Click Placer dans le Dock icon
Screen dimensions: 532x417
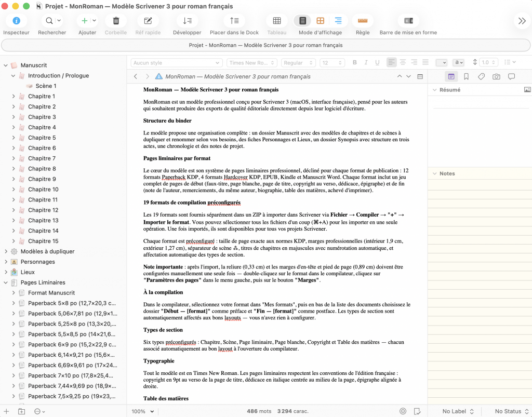[234, 21]
